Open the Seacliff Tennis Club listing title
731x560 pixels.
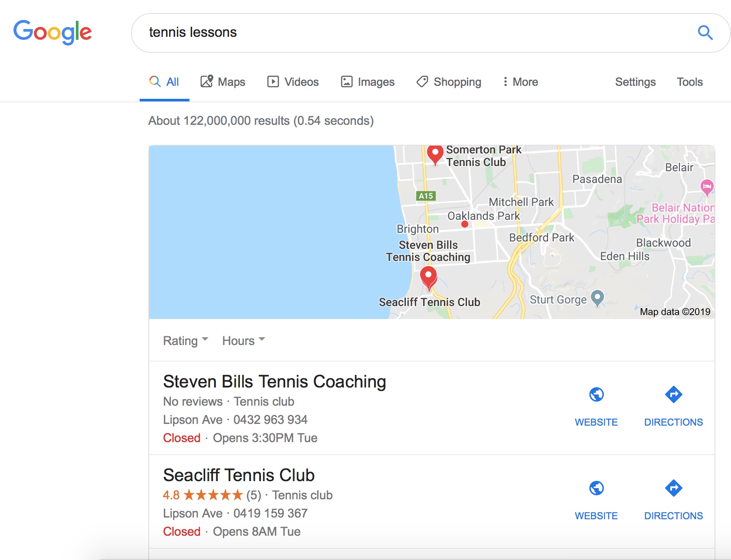[x=238, y=475]
